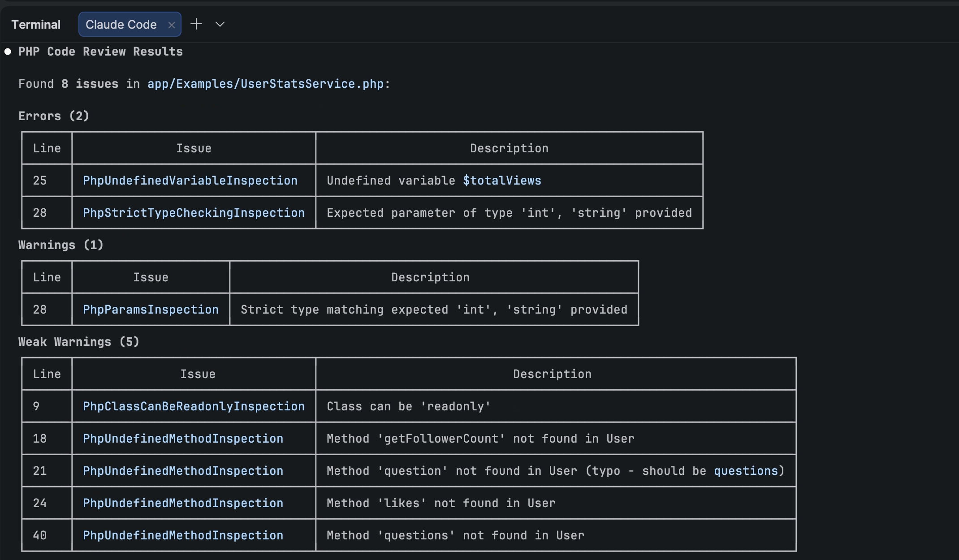The width and height of the screenshot is (959, 560).
Task: Click PhpUndefinedMethodInspection on line 24
Action: (x=183, y=503)
